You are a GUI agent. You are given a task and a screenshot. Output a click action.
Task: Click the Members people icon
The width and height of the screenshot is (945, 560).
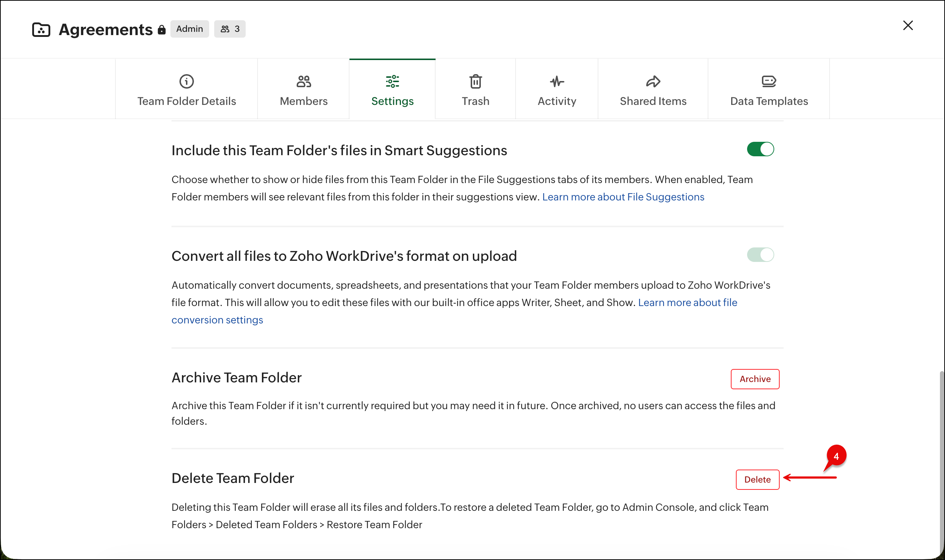click(x=304, y=81)
